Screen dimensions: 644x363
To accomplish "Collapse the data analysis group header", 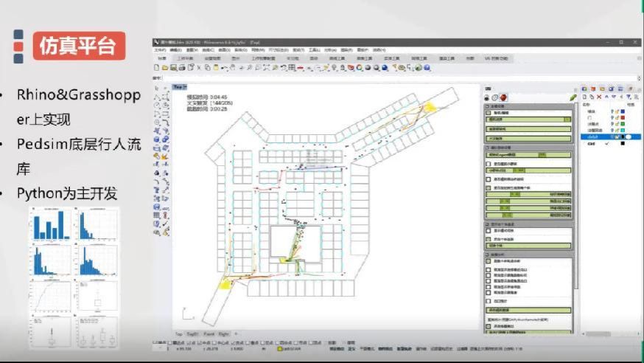I will [488, 255].
